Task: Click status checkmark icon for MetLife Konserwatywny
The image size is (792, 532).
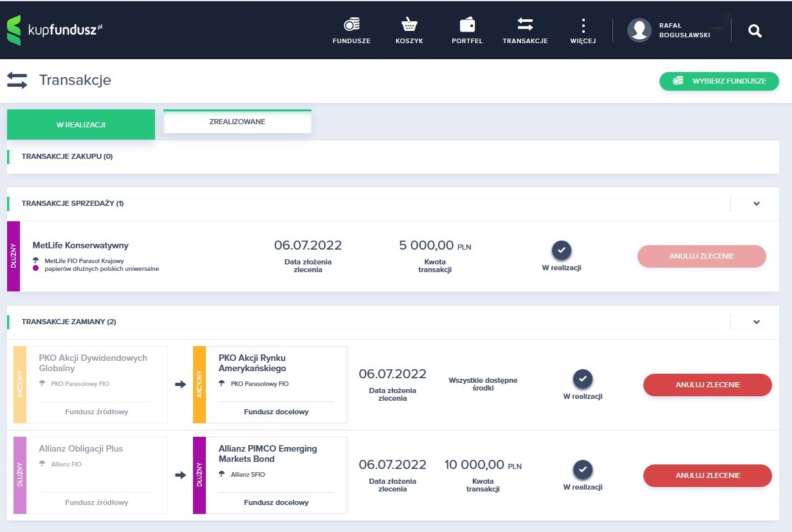Action: 562,250
